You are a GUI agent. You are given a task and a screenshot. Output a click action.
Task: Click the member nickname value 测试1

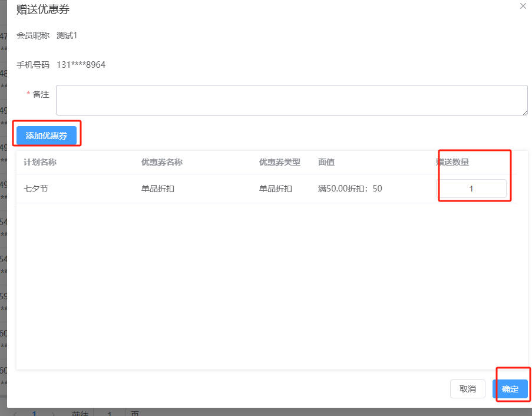coord(67,35)
